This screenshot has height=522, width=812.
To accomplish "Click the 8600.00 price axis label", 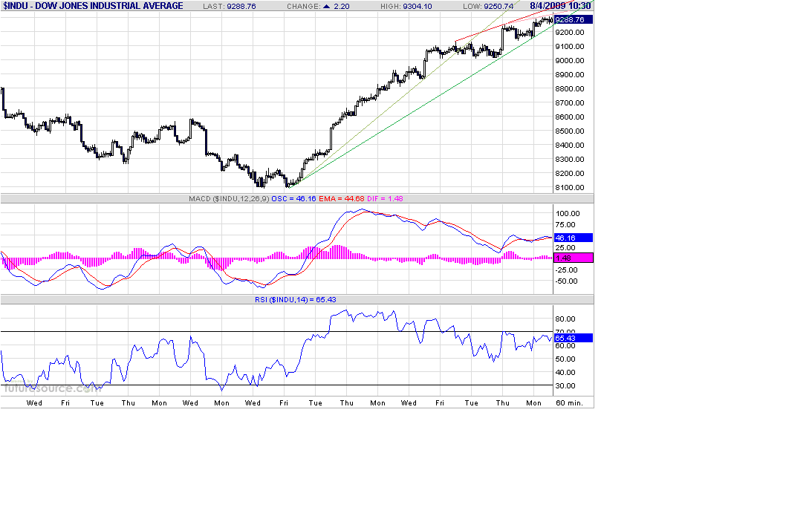I will pyautogui.click(x=570, y=117).
